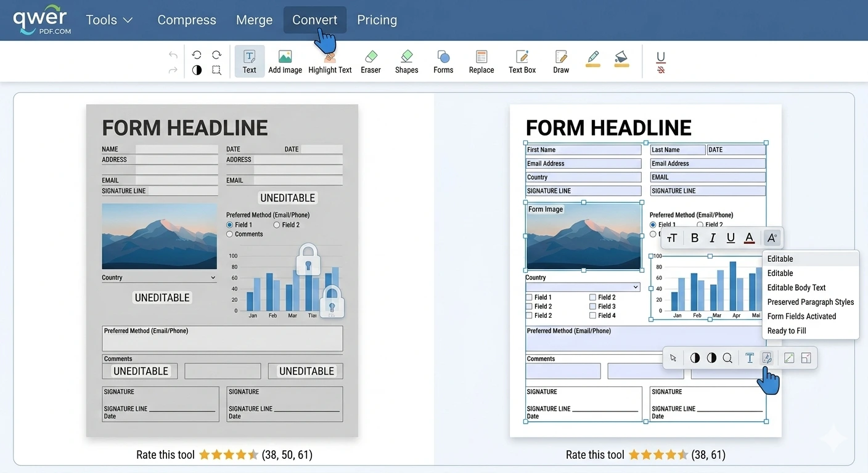Select the dashed-square crop selection tool
This screenshot has width=868, height=473.
pyautogui.click(x=216, y=70)
